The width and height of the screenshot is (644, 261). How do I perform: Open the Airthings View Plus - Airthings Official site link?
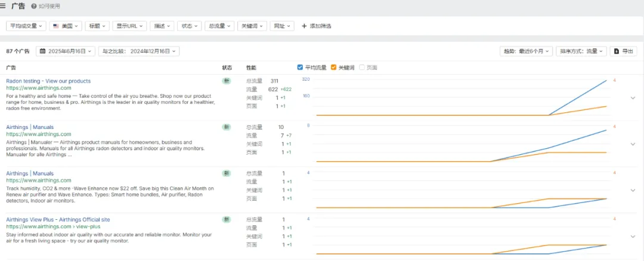click(x=58, y=220)
